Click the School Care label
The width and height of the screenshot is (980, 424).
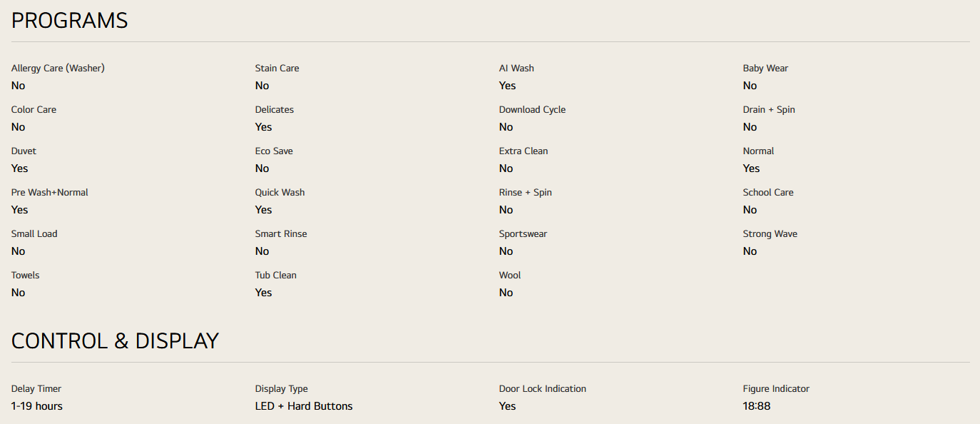click(x=768, y=193)
